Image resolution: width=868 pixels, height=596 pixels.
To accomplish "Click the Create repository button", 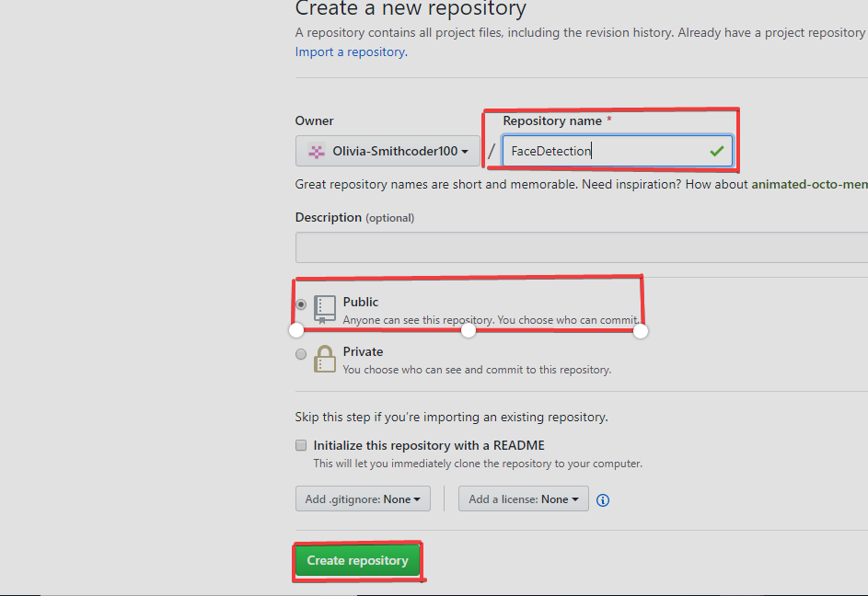I will pyautogui.click(x=357, y=560).
